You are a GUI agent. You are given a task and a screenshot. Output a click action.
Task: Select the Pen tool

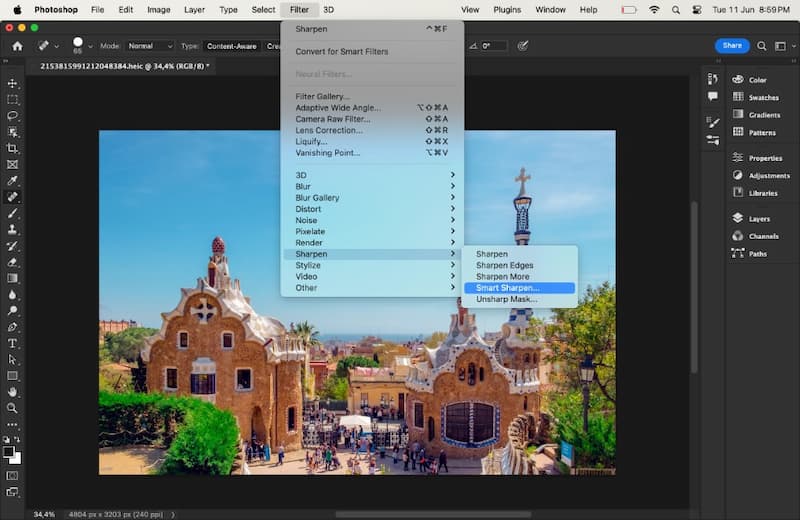[x=12, y=327]
